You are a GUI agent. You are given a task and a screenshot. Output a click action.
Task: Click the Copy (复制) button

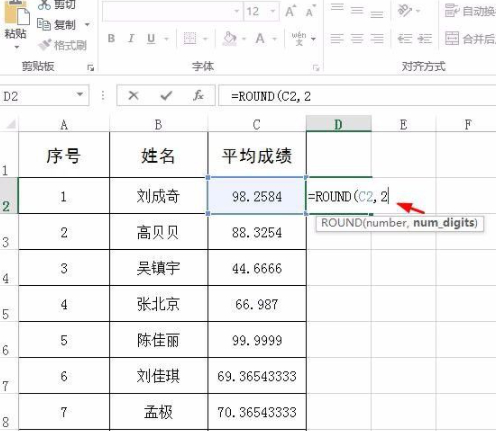(x=56, y=25)
